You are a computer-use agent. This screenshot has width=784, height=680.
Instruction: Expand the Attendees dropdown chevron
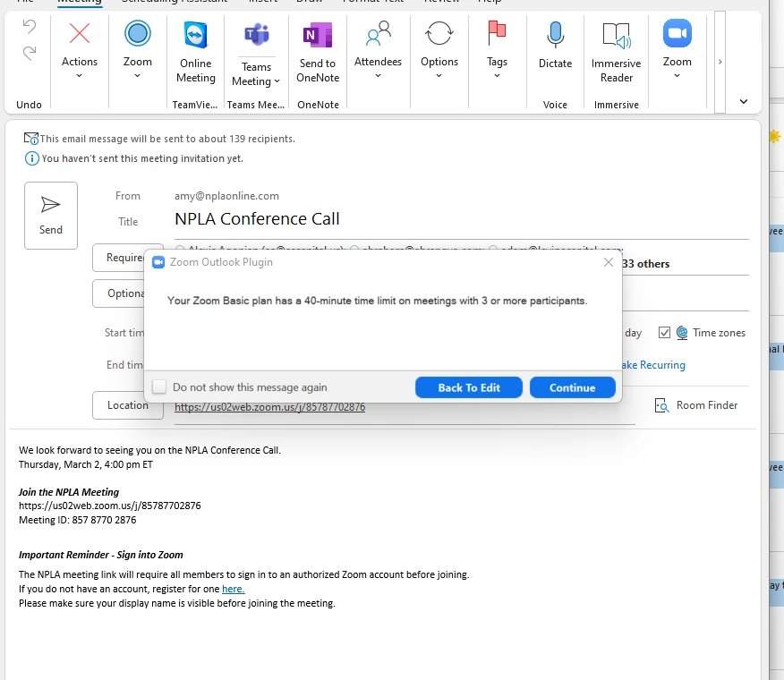coord(378,76)
